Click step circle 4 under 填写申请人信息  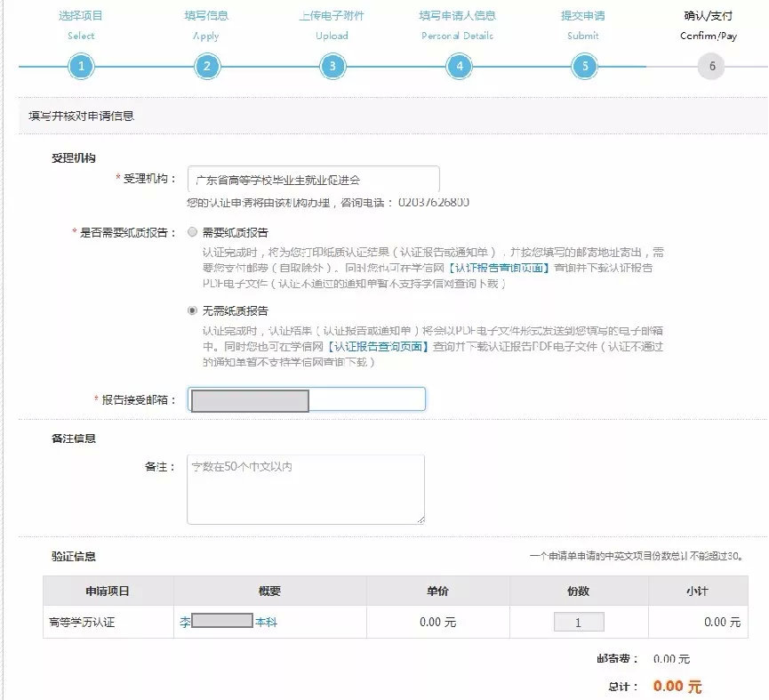(x=457, y=65)
